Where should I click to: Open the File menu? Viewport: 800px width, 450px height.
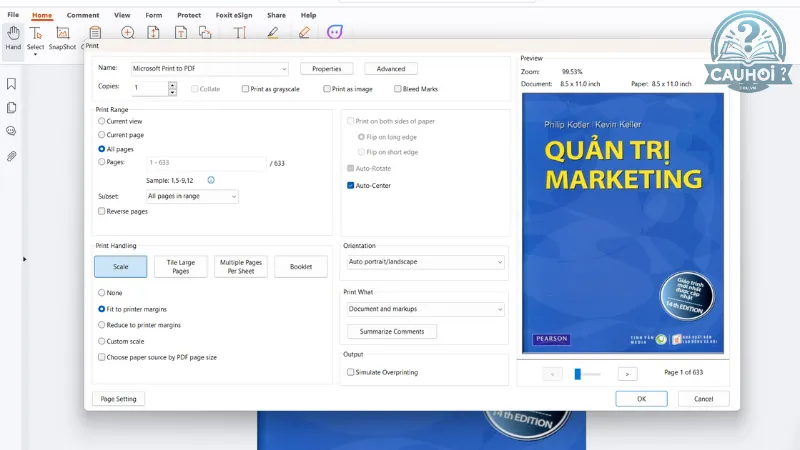click(x=13, y=15)
